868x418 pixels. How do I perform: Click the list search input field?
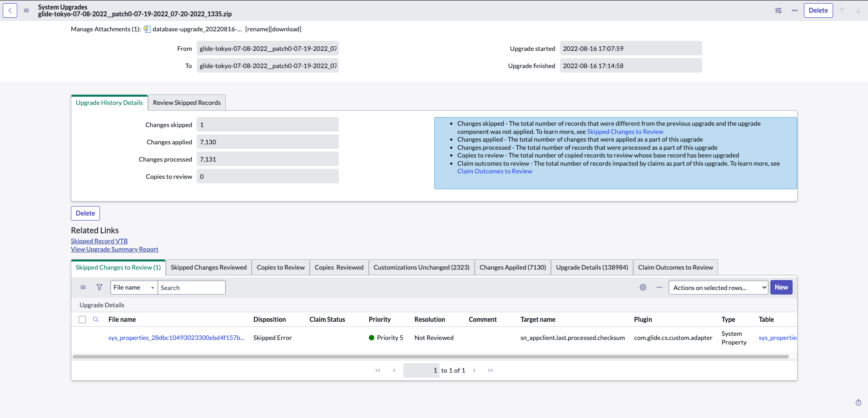click(191, 287)
